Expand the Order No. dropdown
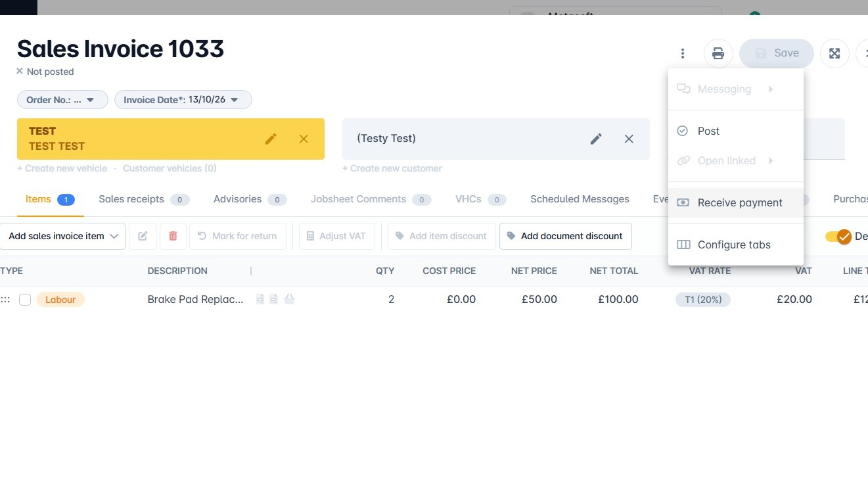This screenshot has width=868, height=485. [x=62, y=100]
